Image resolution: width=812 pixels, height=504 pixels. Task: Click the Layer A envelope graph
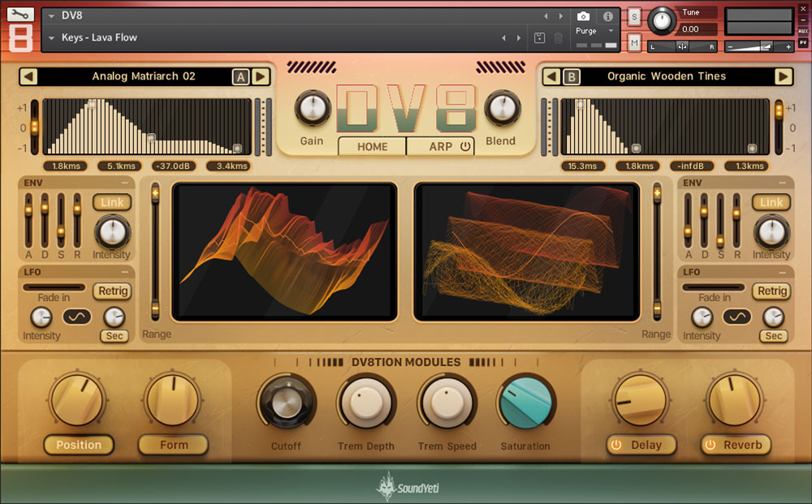[148, 127]
